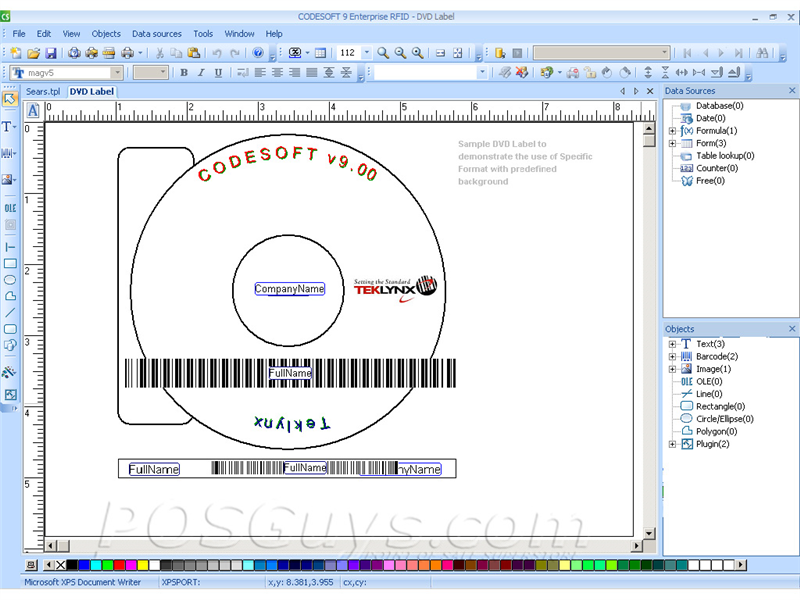Open the font size dropdown
The height and width of the screenshot is (600, 800).
(x=163, y=73)
